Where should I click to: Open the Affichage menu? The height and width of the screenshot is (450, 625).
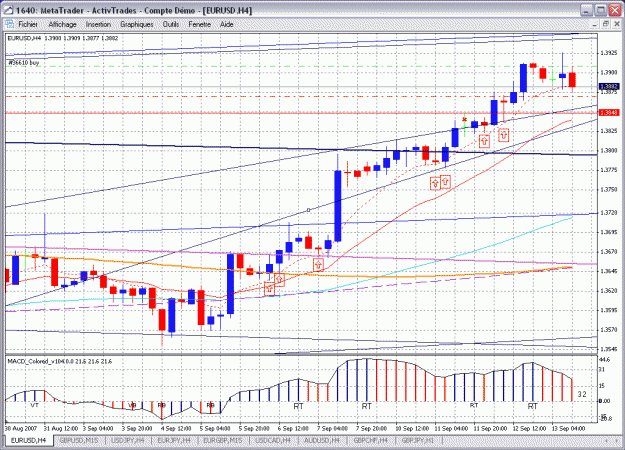point(63,24)
